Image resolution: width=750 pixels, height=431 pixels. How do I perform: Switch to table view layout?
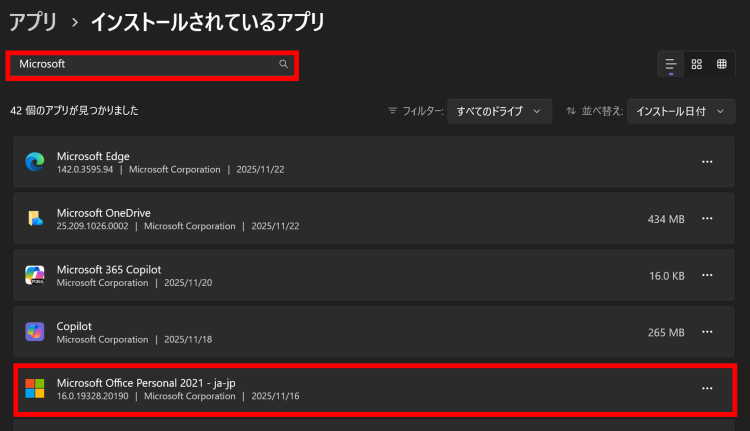(x=722, y=64)
